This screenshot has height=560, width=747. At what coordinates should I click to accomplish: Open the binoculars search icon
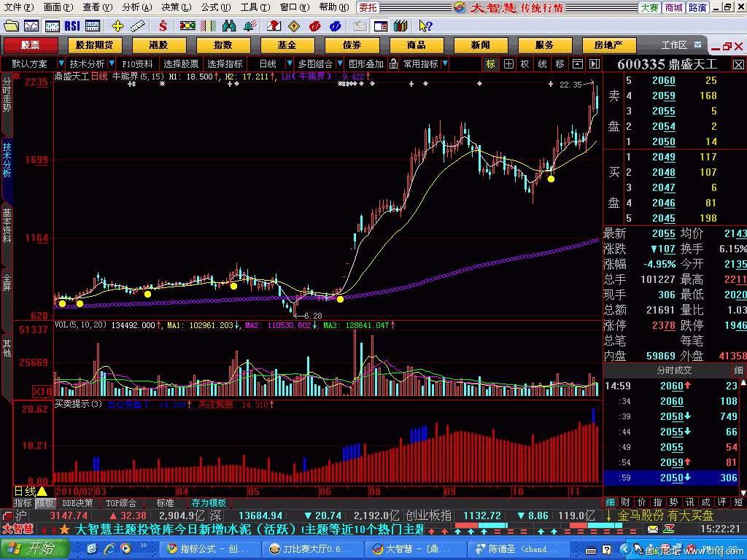[229, 26]
